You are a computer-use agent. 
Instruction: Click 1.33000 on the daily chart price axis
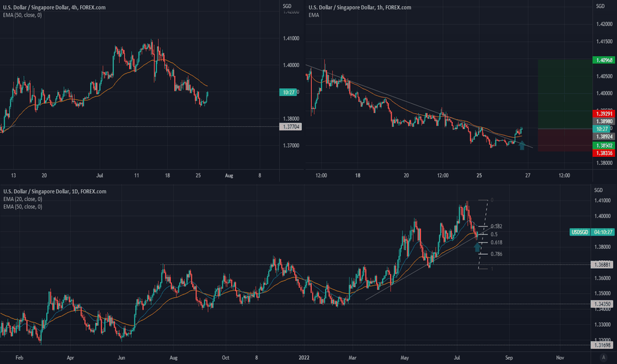[602, 325]
